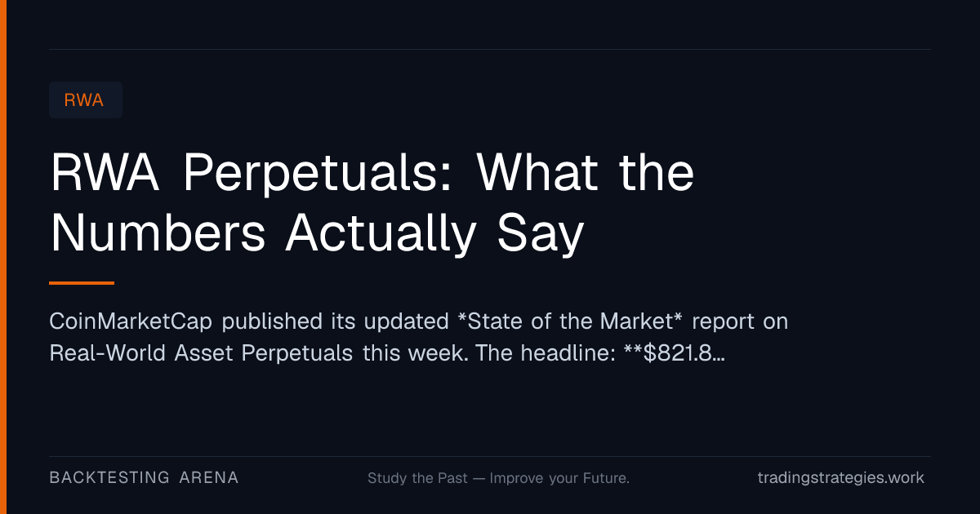Click the thin horizontal rule above the RWA tag

(x=490, y=49)
